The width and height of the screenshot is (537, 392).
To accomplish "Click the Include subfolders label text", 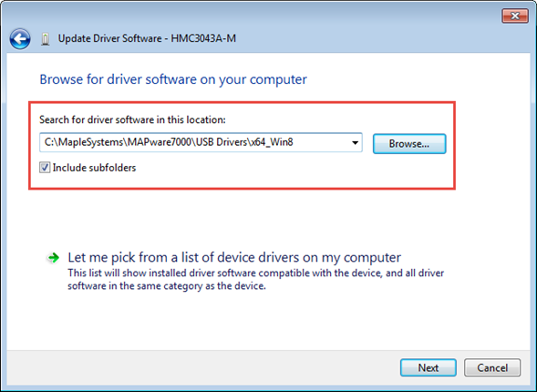I will click(x=94, y=168).
